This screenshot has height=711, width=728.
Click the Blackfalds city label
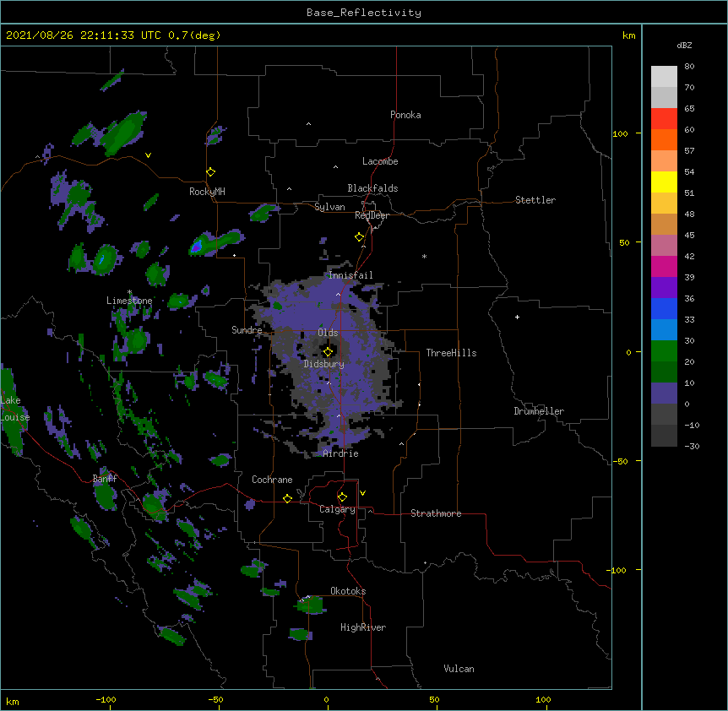click(x=372, y=188)
